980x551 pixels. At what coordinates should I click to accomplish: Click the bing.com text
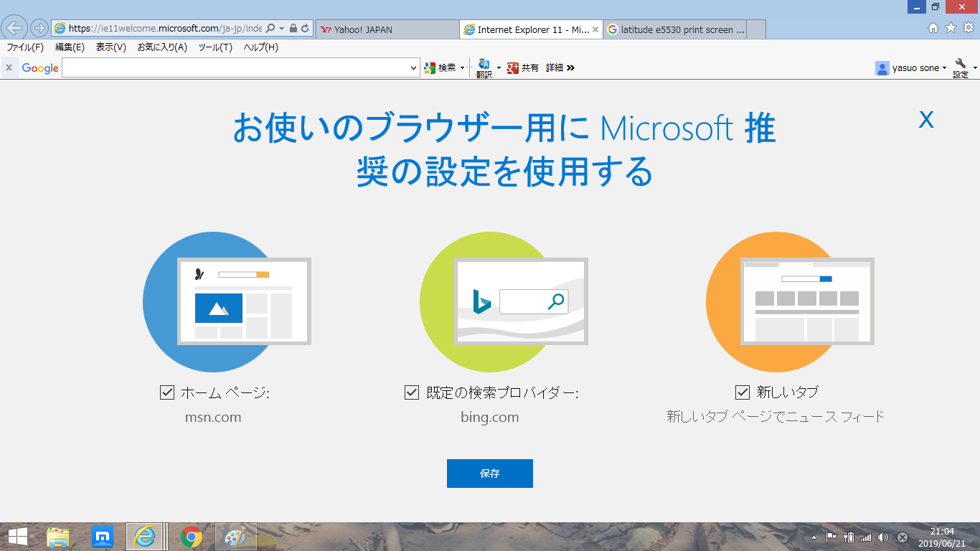pos(490,417)
